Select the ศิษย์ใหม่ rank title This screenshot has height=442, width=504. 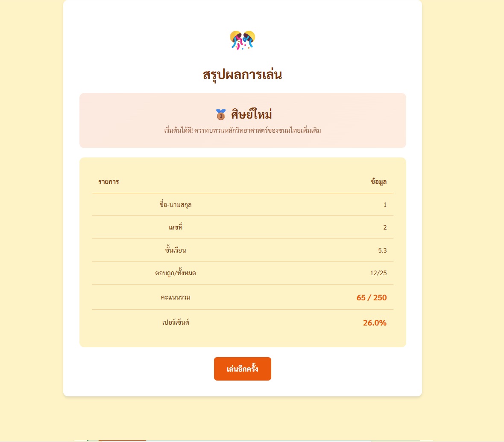point(251,115)
